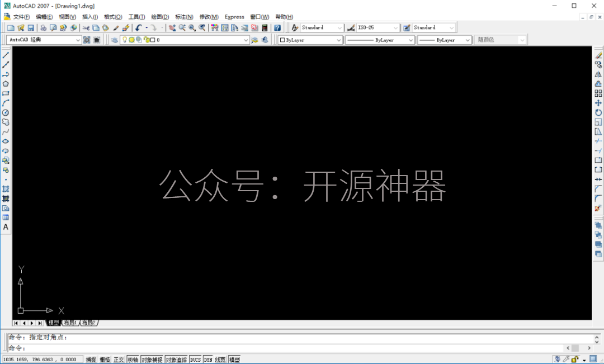
Task: Open the 编辑(E) menu
Action: click(44, 17)
